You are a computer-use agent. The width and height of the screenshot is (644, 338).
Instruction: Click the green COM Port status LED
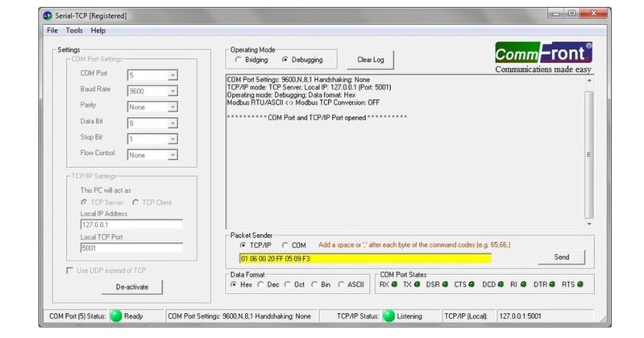pos(116,315)
